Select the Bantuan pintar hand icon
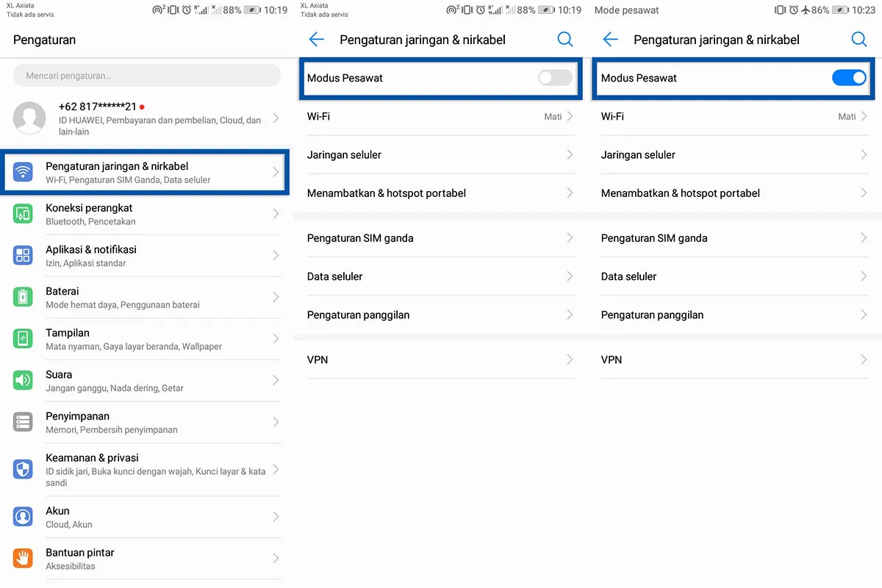The height and width of the screenshot is (588, 882). 23,558
